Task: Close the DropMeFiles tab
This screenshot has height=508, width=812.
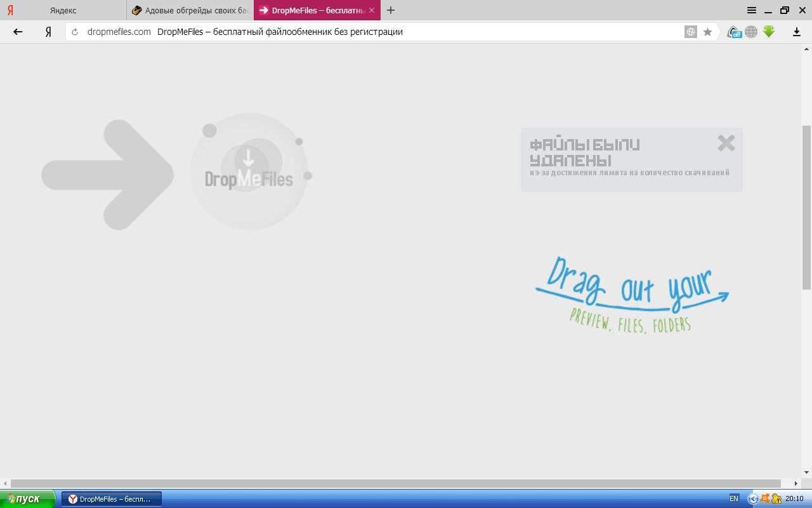Action: [x=372, y=10]
